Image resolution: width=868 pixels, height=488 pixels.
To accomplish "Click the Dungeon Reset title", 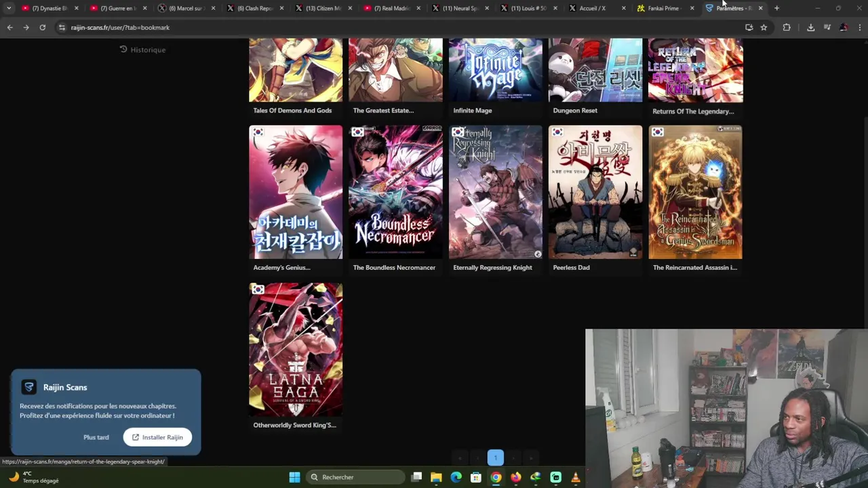I will pos(575,110).
